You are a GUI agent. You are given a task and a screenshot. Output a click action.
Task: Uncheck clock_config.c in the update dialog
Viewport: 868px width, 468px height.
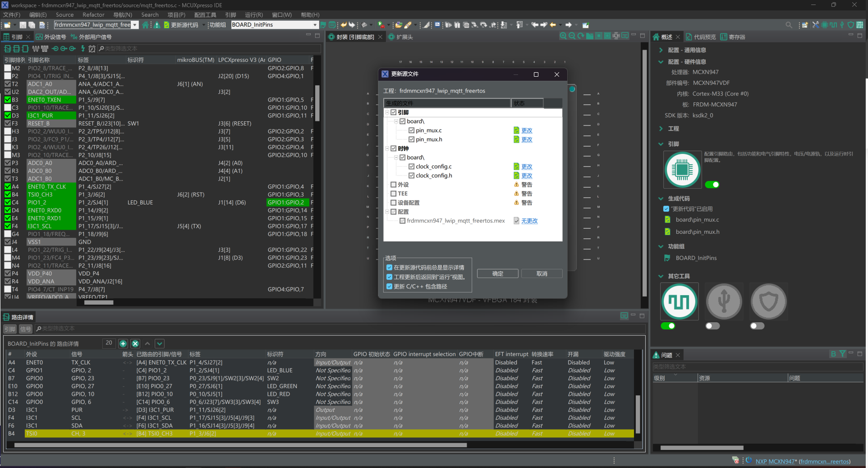(412, 167)
